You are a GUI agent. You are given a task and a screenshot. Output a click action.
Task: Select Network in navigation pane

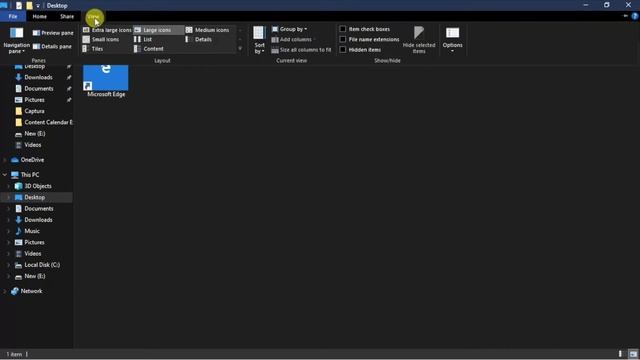click(31, 291)
